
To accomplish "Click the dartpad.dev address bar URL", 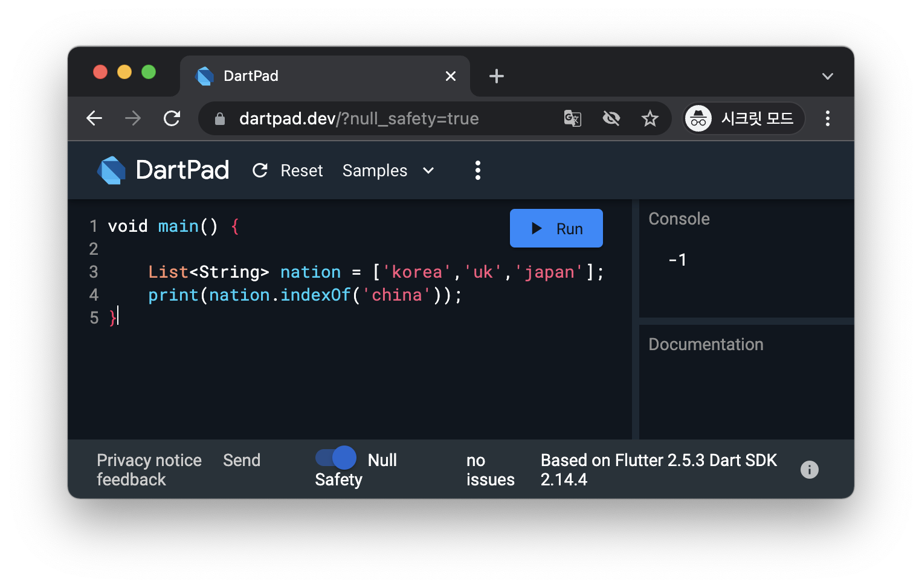I will 359,118.
